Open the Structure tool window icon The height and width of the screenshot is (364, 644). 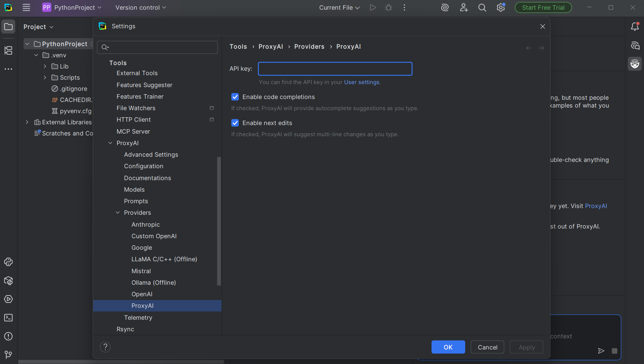click(x=8, y=50)
